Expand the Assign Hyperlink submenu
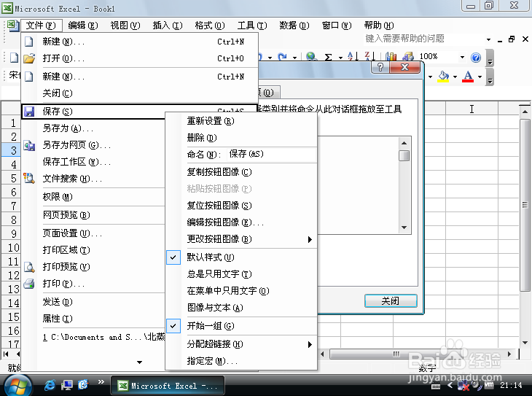This screenshot has height=396, width=532. click(x=242, y=344)
